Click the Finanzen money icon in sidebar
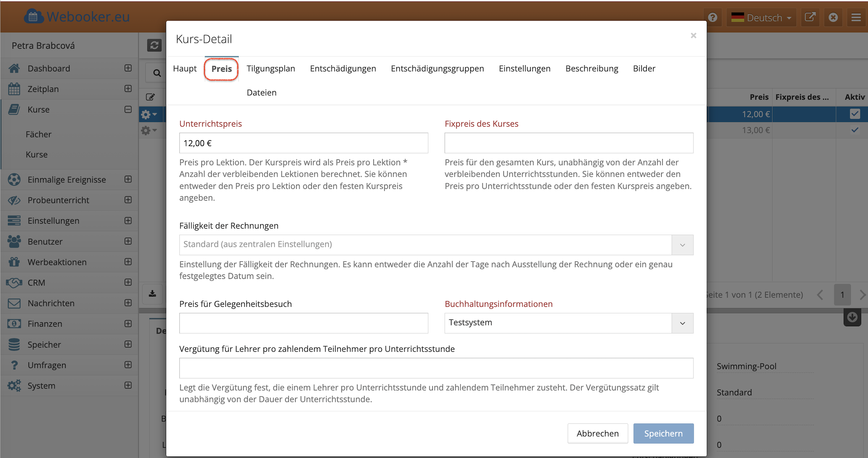This screenshot has width=868, height=458. click(x=14, y=324)
